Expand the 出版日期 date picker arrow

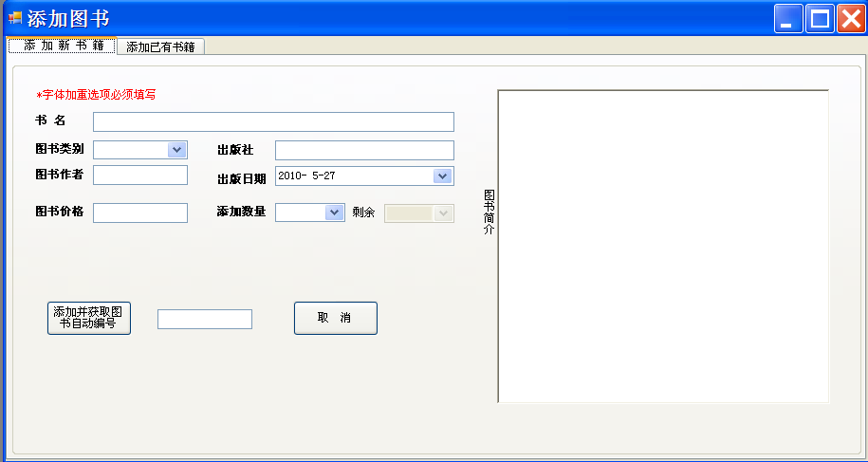[442, 176]
